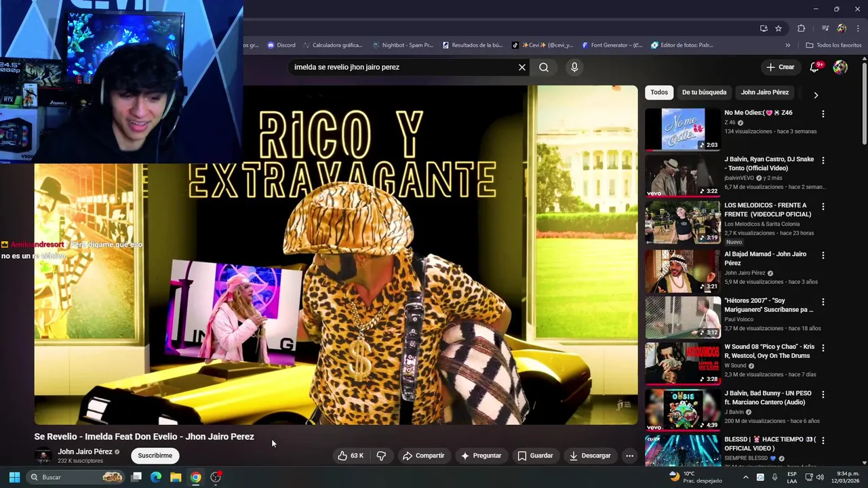Like the video with thumbs up
The width and height of the screenshot is (868, 488).
[350, 455]
